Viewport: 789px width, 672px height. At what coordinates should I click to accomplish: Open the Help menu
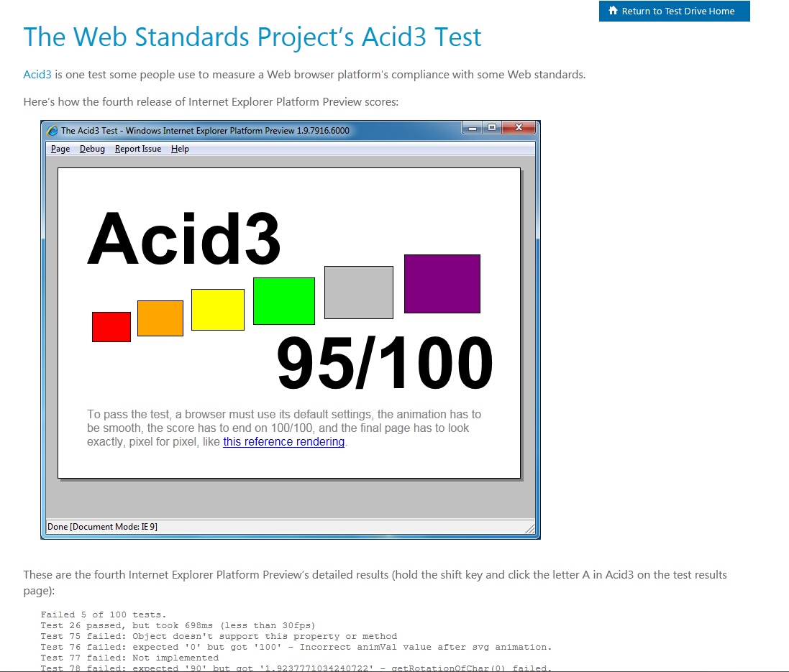[180, 149]
